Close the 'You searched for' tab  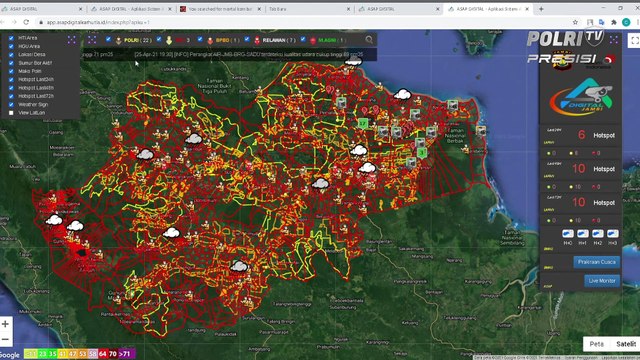click(259, 9)
